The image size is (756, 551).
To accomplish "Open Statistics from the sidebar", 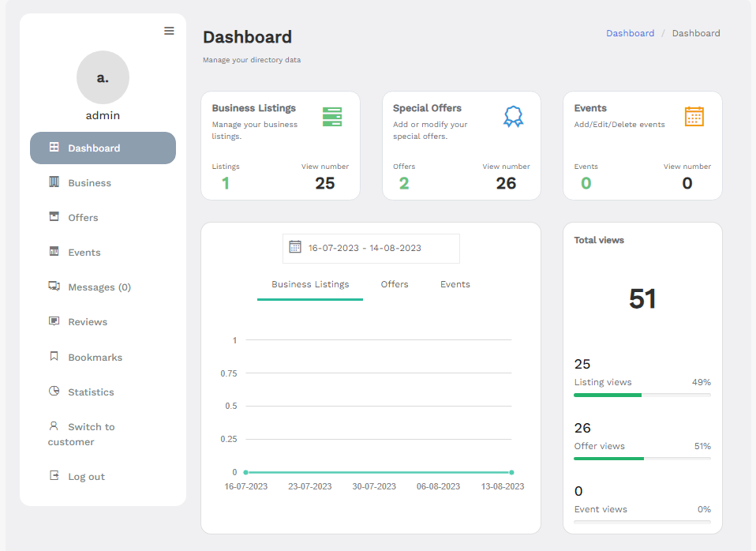I will pos(91,392).
